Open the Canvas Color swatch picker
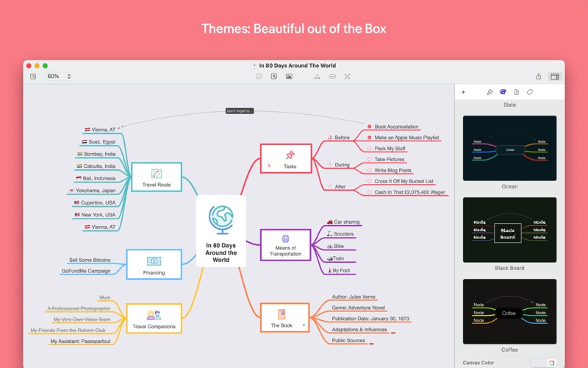This screenshot has height=368, width=588. tap(551, 363)
